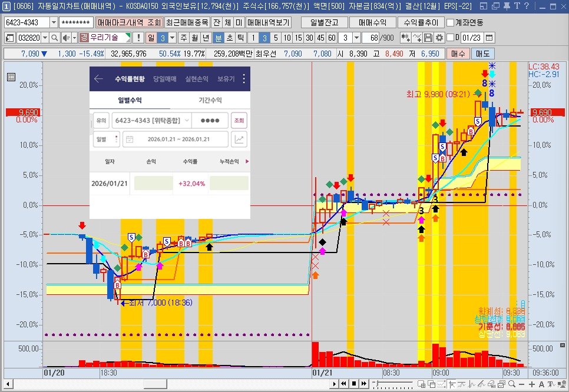This screenshot has width=569, height=392.
Task: Save chart settings via the diskette icon
Action: (428, 37)
